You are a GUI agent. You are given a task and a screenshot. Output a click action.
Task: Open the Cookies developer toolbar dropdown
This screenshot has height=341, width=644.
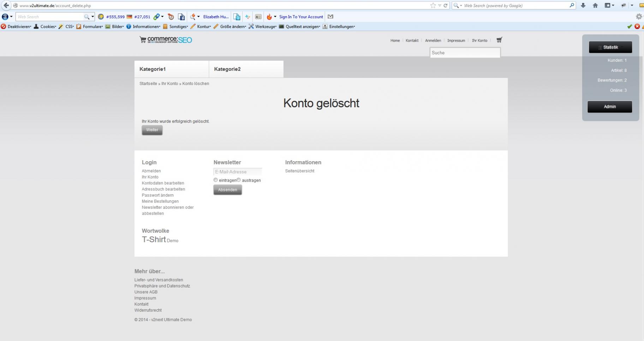45,26
